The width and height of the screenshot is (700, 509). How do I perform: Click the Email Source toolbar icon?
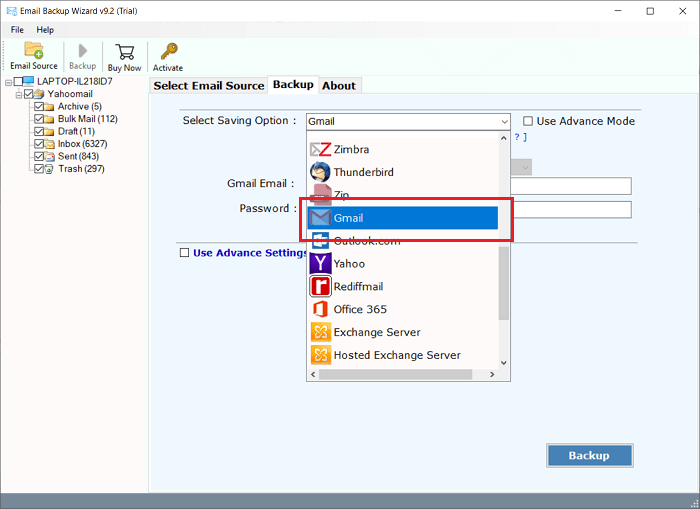[x=33, y=50]
